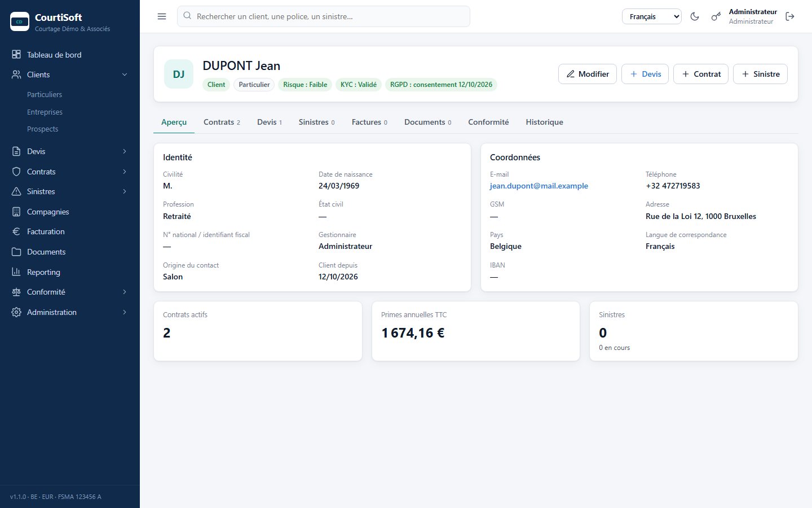Switch to the Conformité tab
Image resolution: width=812 pixels, height=508 pixels.
pyautogui.click(x=488, y=122)
